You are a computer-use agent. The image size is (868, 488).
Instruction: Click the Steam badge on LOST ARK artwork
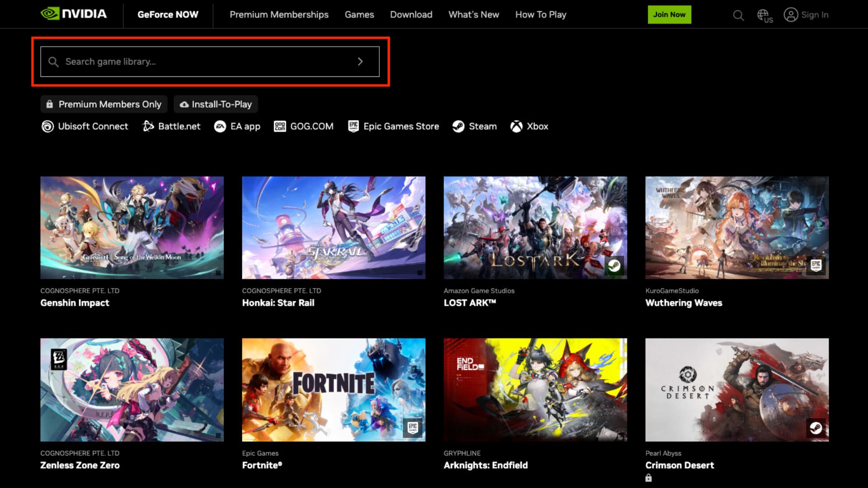pos(614,266)
